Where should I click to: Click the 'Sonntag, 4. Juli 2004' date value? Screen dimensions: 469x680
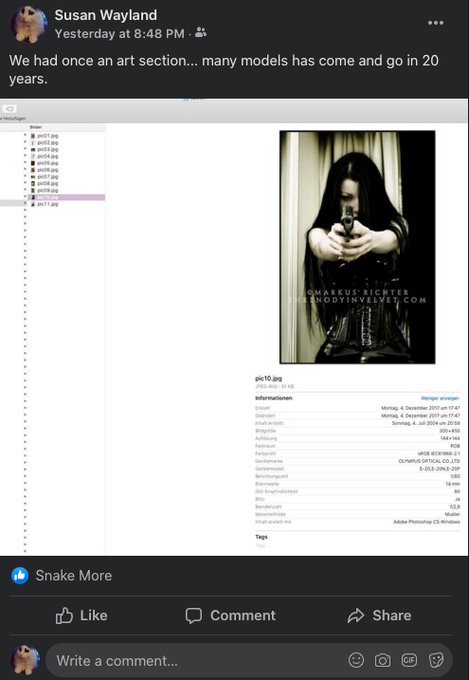click(x=426, y=423)
